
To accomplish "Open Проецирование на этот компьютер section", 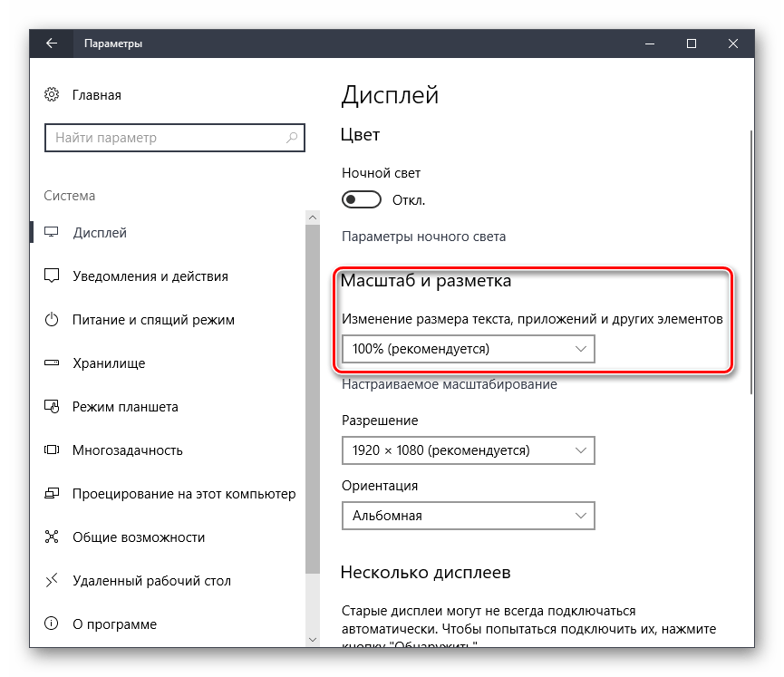I will pos(184,494).
